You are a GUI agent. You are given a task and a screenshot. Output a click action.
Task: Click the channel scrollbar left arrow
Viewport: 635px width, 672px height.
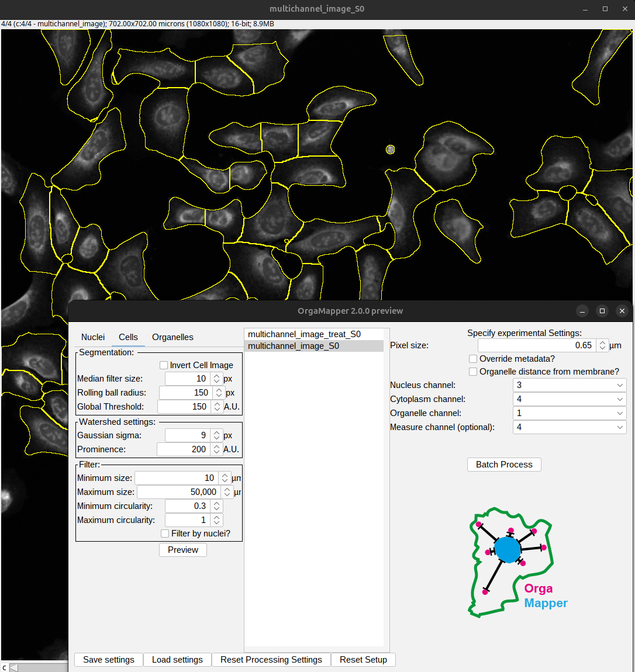point(14,667)
